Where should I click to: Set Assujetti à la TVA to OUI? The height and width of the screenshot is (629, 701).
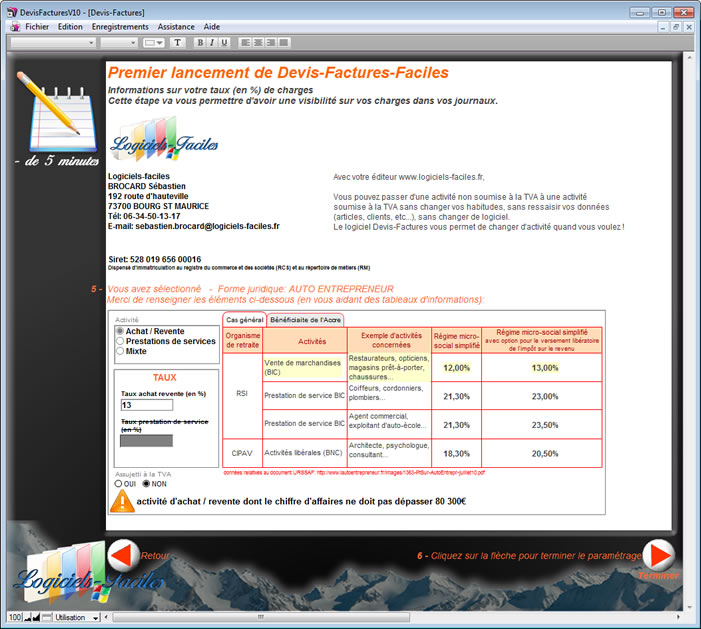pyautogui.click(x=121, y=483)
